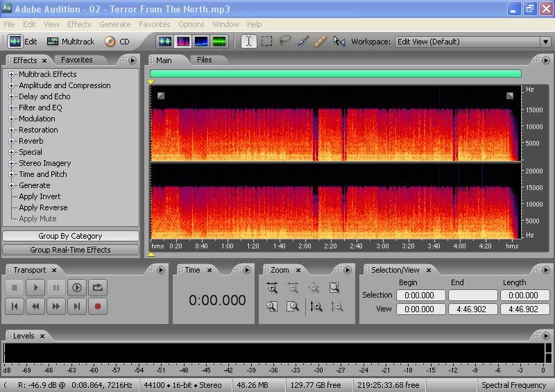The image size is (555, 392).
Task: Select the Marquee Selection tool
Action: click(266, 42)
